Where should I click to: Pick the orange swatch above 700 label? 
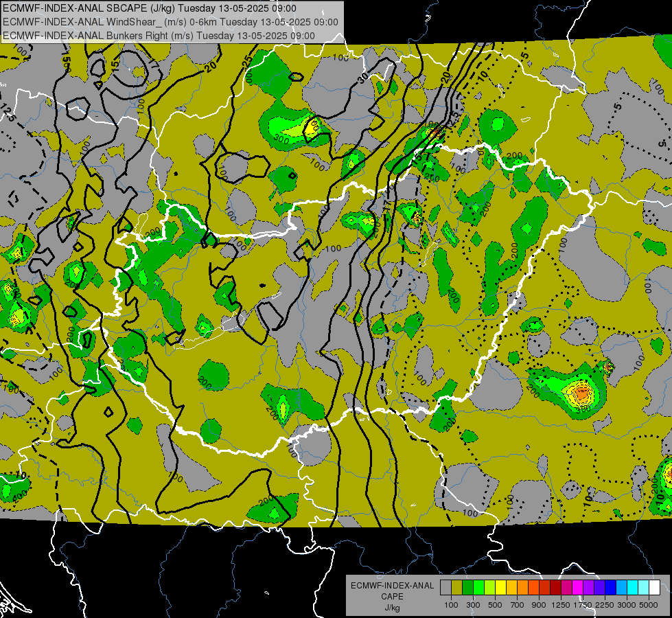523,588
